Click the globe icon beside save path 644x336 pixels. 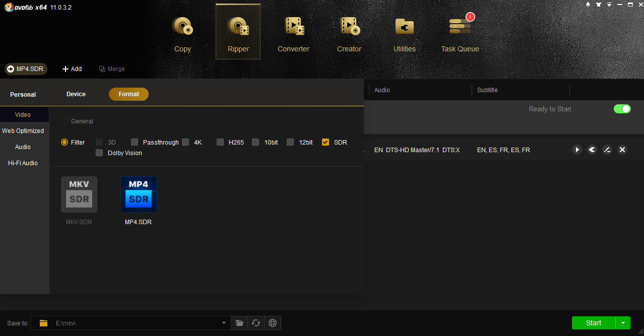273,323
